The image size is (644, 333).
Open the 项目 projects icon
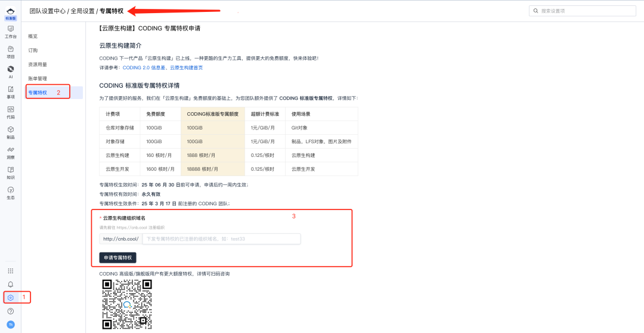11,52
